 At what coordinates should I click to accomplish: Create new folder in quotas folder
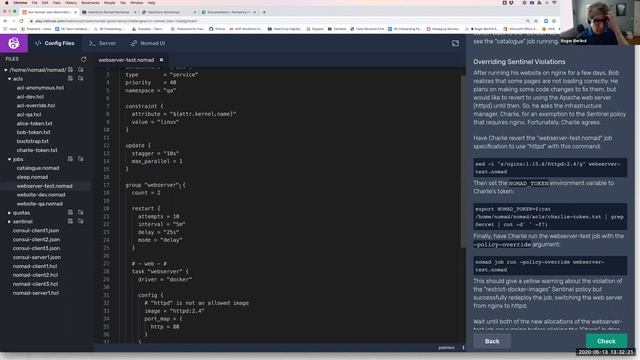(80, 212)
